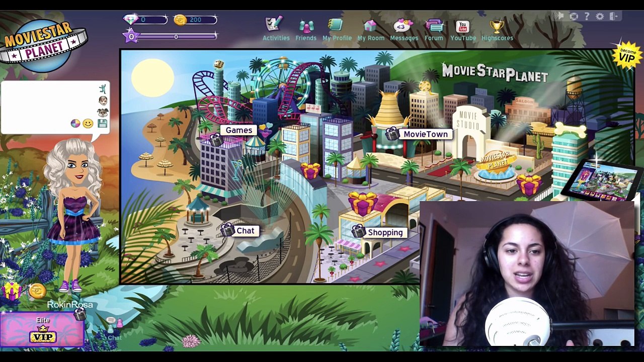Screen dimensions: 644x362
Task: Click the RokinRosa username label
Action: coord(70,305)
